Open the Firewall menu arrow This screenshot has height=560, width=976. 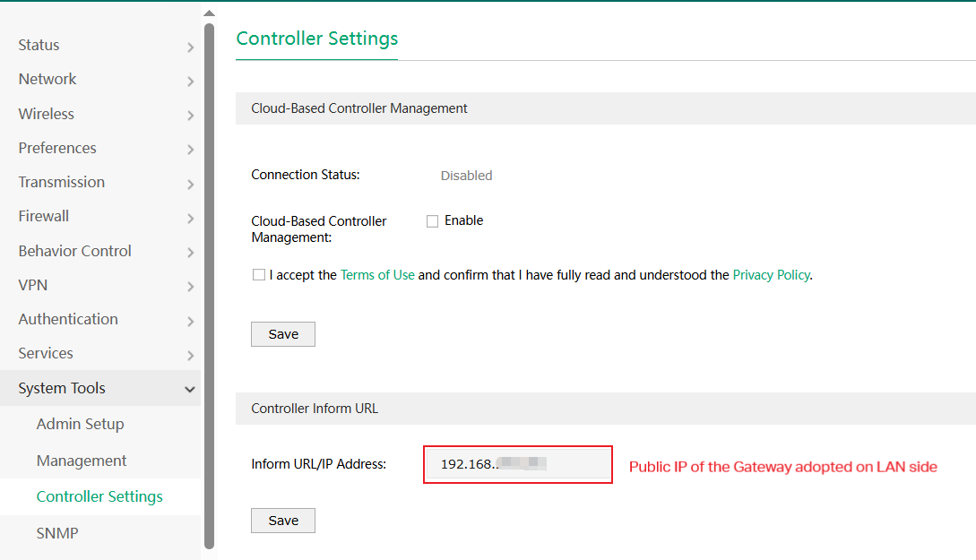click(x=190, y=218)
